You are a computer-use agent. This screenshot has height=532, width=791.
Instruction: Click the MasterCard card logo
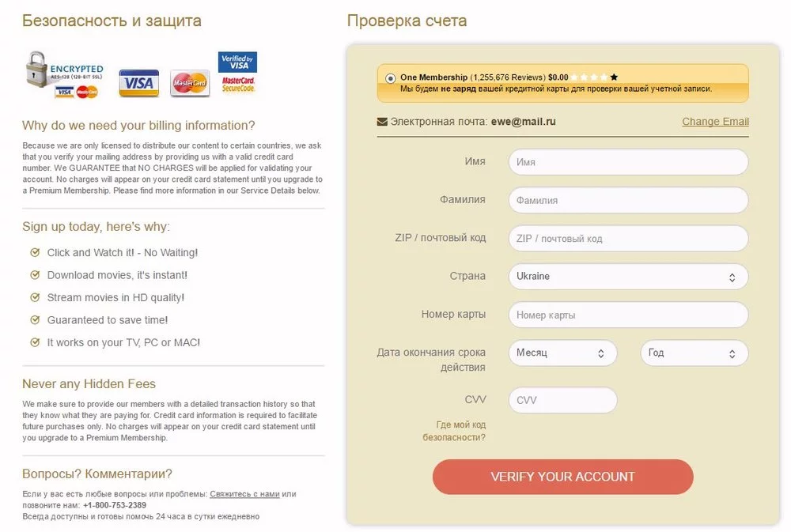pos(190,83)
